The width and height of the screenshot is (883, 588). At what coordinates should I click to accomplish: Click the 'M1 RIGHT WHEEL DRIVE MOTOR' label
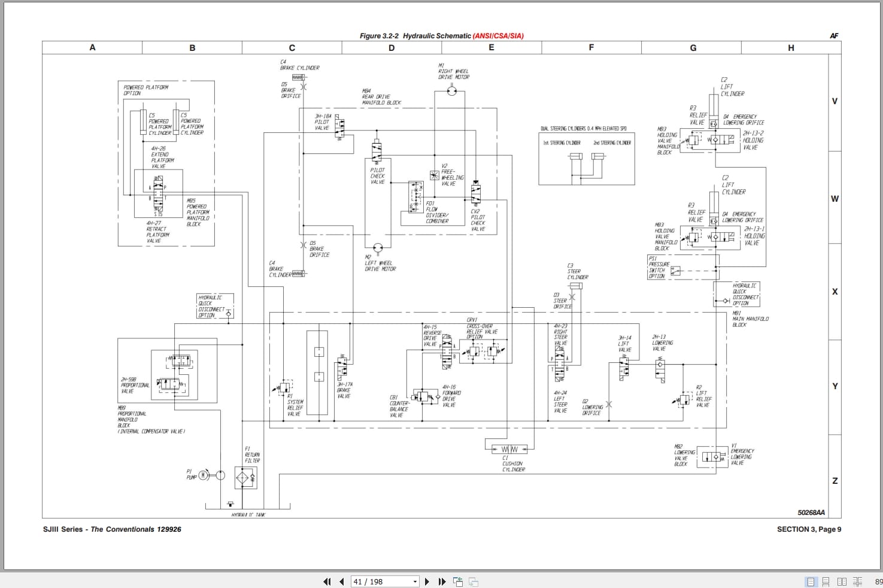[x=454, y=71]
